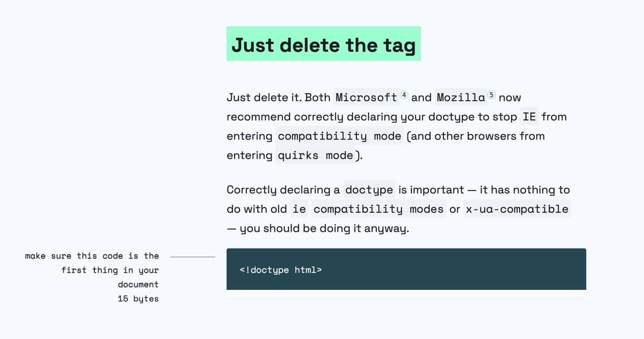Click "compatibility modes" in the second paragraph
Viewport: 644px width, 339px height.
[378, 209]
